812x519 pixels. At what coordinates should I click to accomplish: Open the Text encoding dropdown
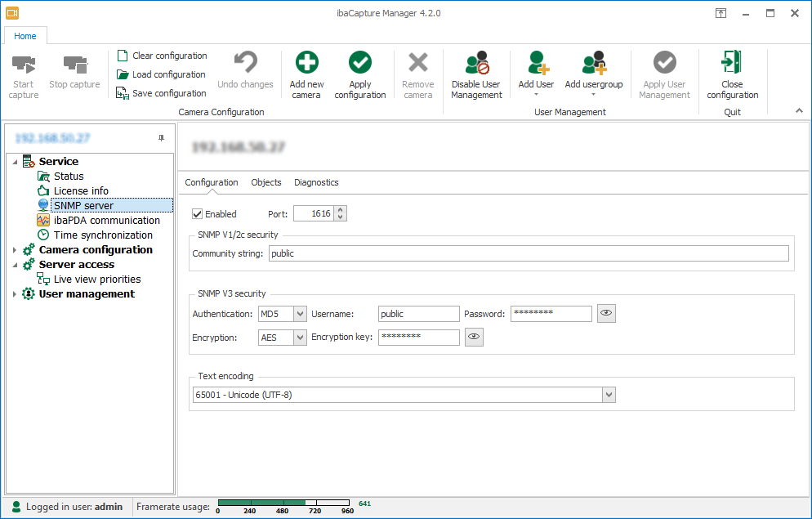[x=609, y=395]
